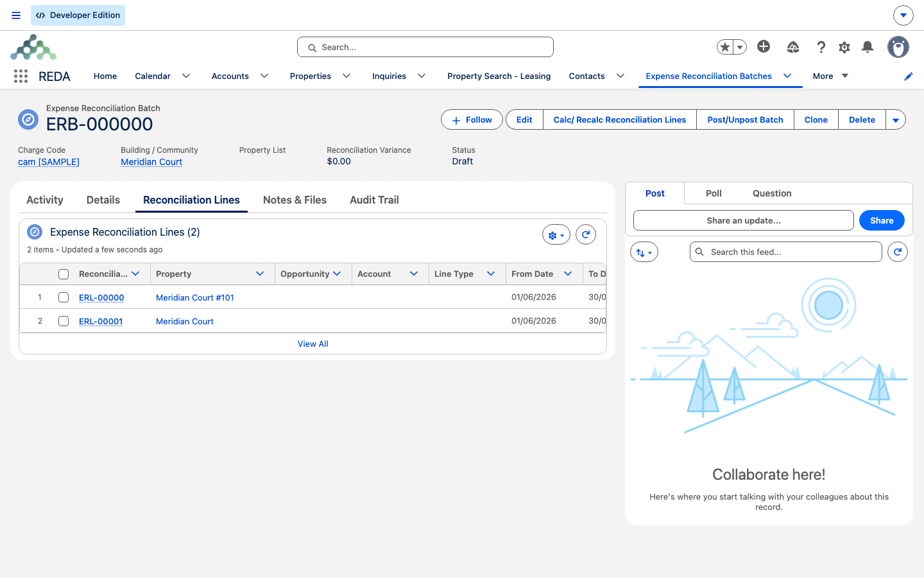Image resolution: width=924 pixels, height=578 pixels.
Task: Open the feed sort options button
Action: pos(644,252)
